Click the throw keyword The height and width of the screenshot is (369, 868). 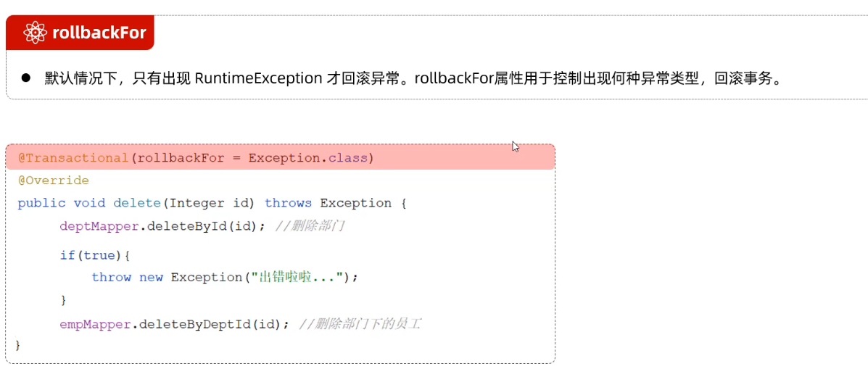[111, 277]
